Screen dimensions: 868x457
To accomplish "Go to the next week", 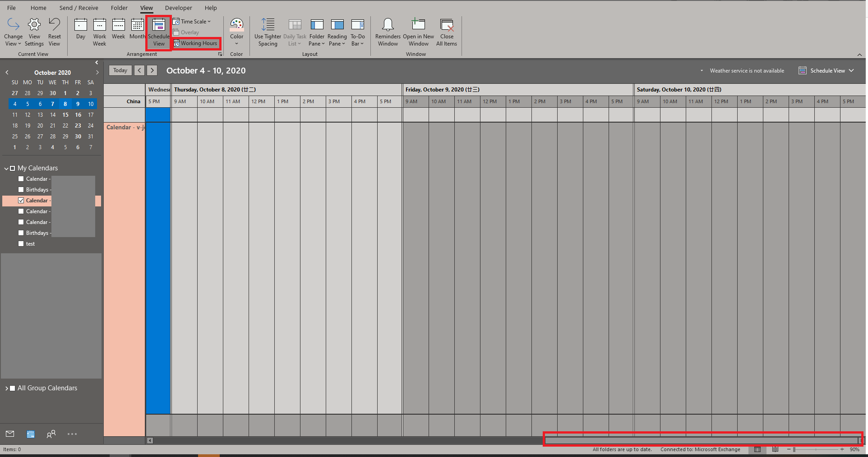I will (x=152, y=70).
